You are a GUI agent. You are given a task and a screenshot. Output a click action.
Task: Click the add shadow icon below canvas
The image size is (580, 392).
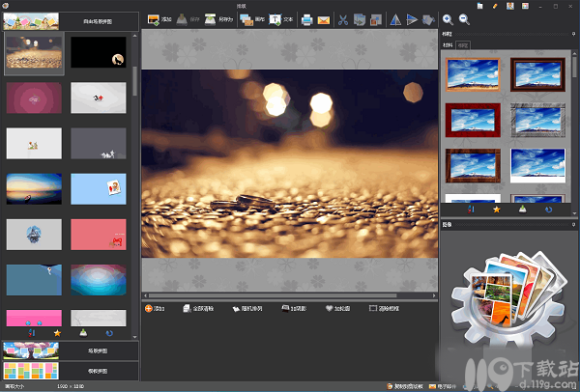coord(285,309)
